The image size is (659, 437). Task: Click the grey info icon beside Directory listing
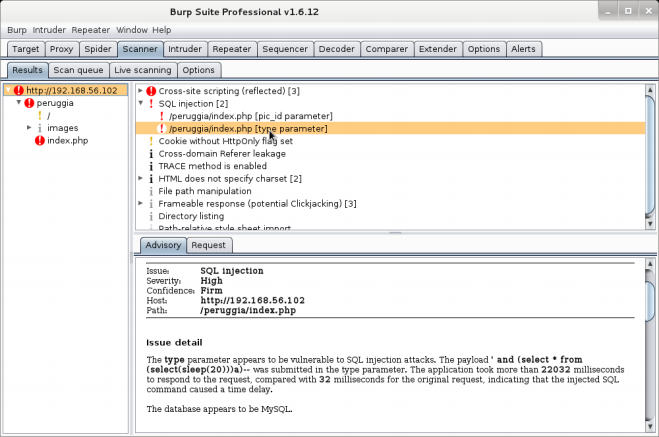coord(151,216)
